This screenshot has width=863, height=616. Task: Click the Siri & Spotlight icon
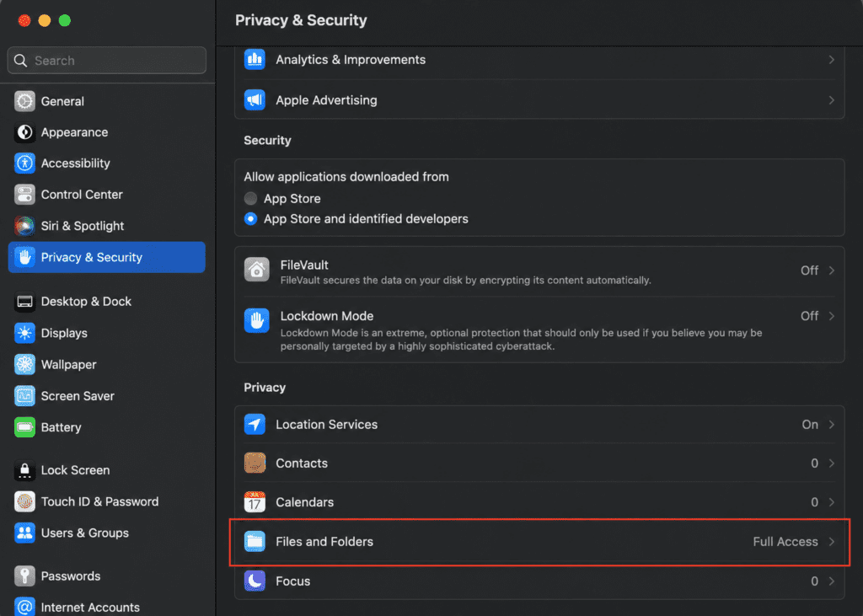[x=24, y=226]
